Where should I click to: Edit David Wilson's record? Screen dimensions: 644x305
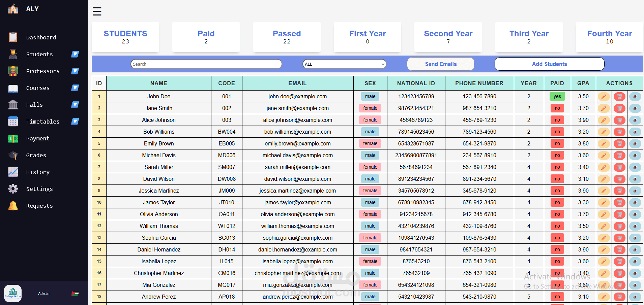[604, 179]
